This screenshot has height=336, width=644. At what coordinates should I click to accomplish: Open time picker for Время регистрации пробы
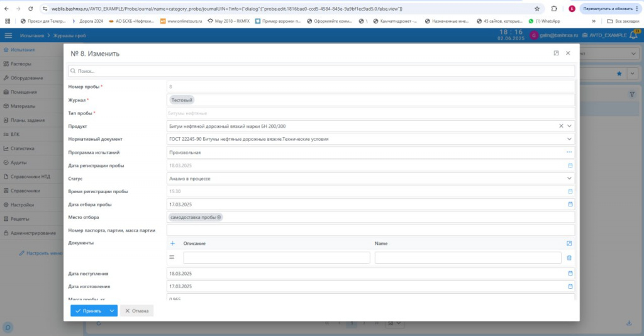[x=570, y=191]
